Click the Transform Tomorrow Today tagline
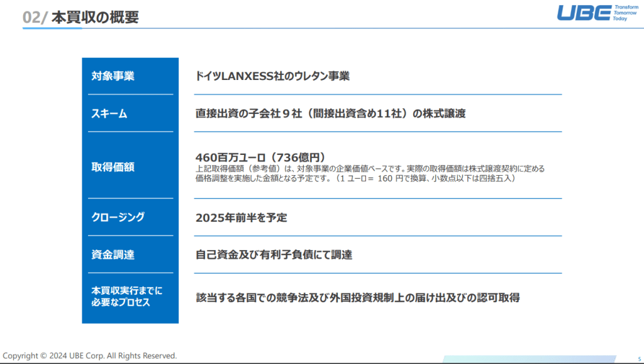 point(625,13)
